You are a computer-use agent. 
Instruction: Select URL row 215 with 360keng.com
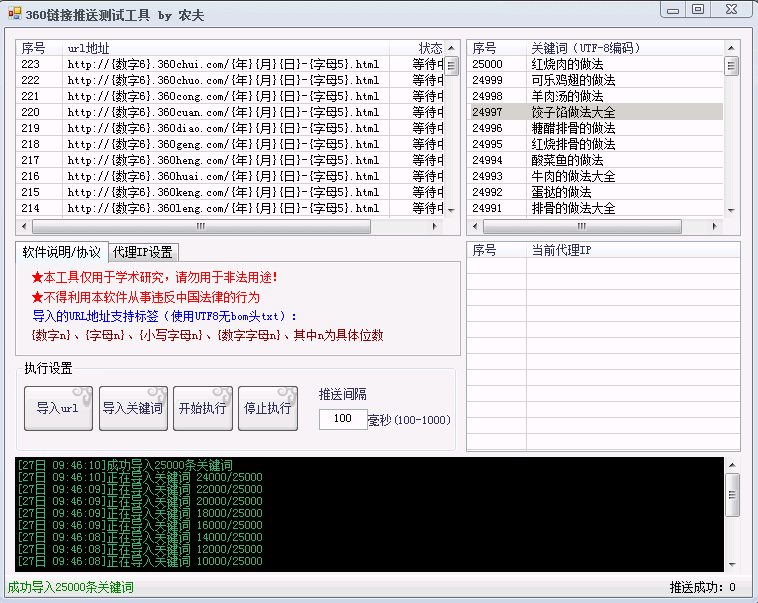click(x=230, y=191)
